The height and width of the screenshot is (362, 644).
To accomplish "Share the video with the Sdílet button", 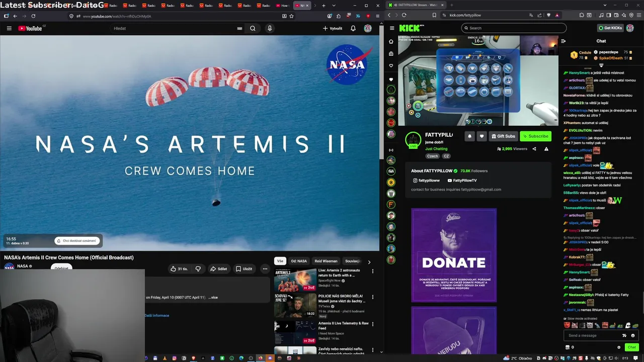I will [218, 268].
